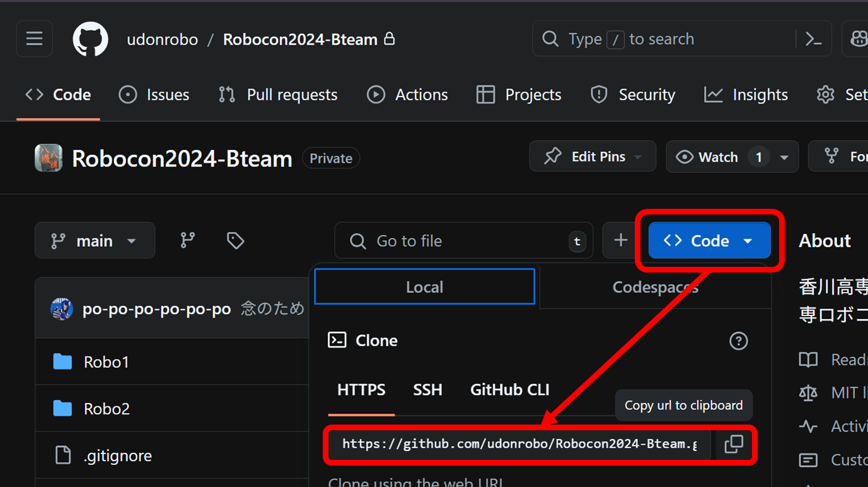This screenshot has height=487, width=868.
Task: Click the plus add file button
Action: 621,240
